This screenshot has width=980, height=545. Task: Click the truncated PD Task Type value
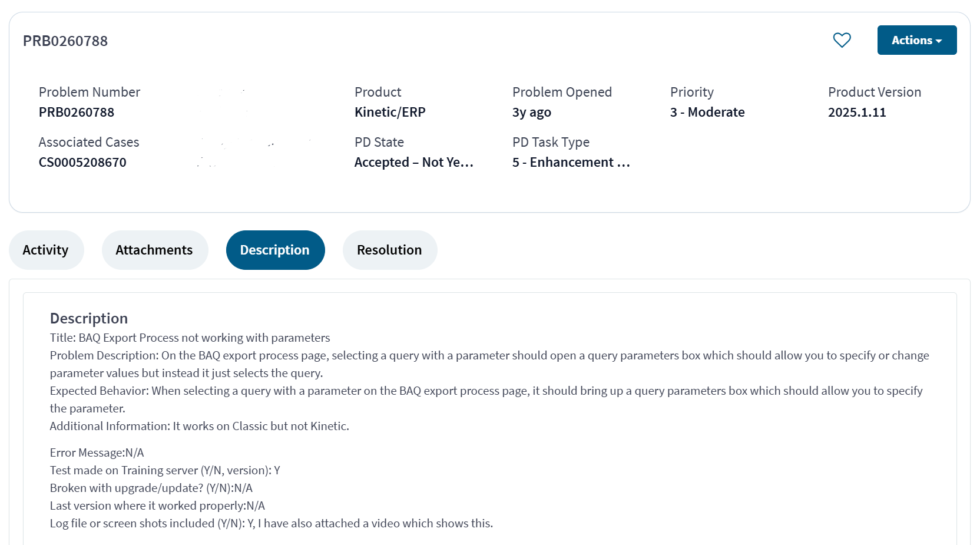point(571,162)
